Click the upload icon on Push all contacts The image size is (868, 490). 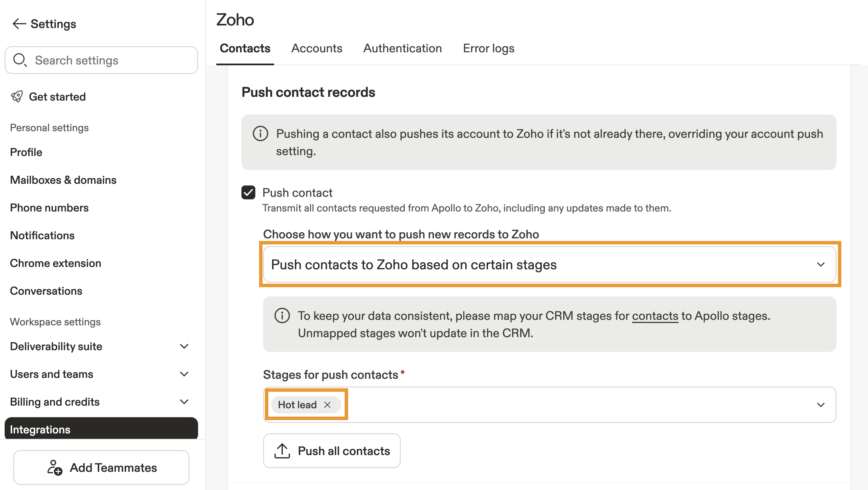(282, 451)
